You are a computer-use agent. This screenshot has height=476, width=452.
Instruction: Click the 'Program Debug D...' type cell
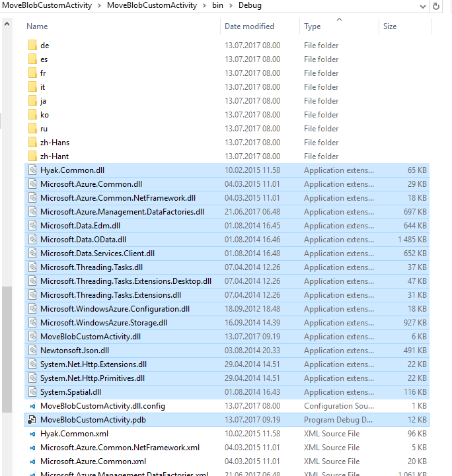338,420
